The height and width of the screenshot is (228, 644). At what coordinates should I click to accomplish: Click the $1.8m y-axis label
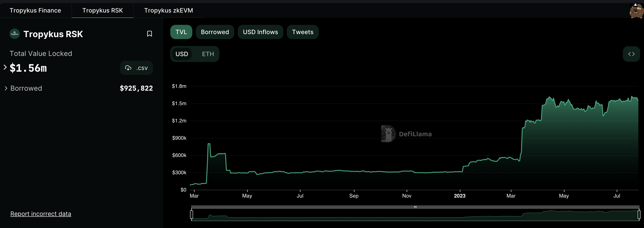pyautogui.click(x=179, y=86)
